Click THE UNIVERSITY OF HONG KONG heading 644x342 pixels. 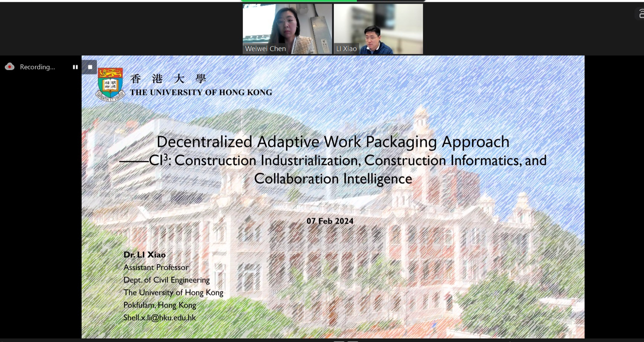tap(201, 92)
